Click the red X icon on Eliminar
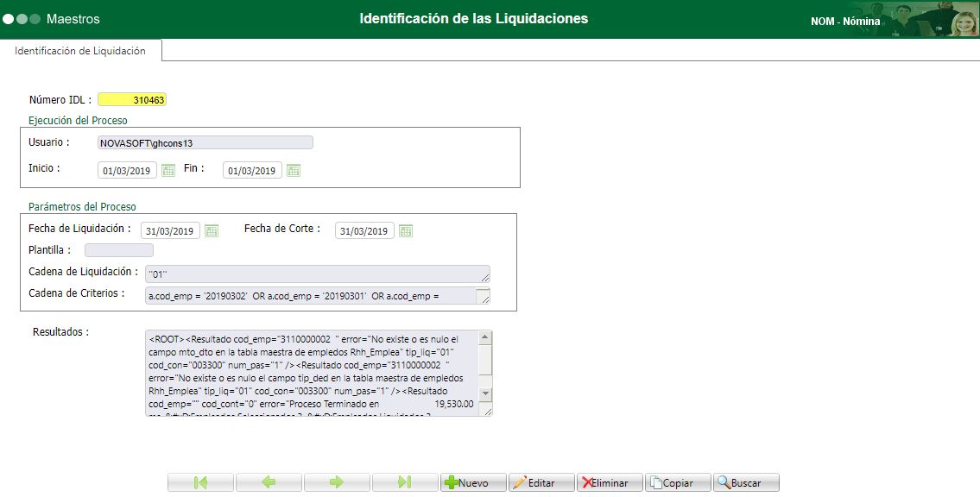 (x=586, y=481)
